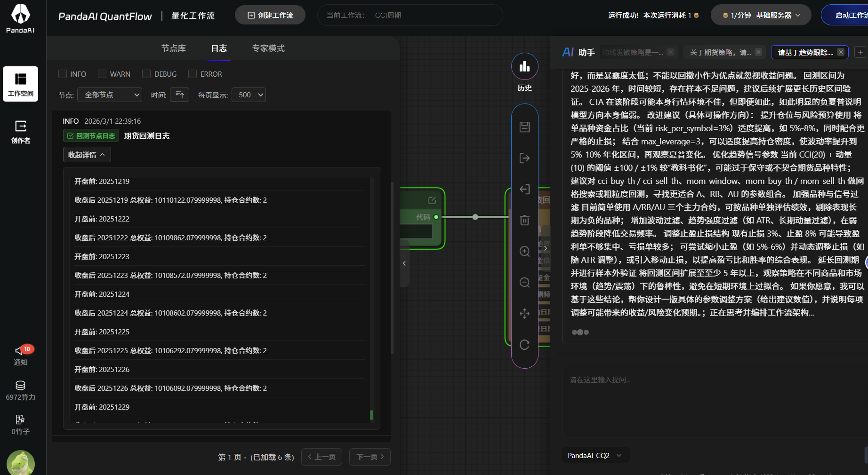
Task: Click the connection midpoint between nodes
Action: [x=475, y=217]
